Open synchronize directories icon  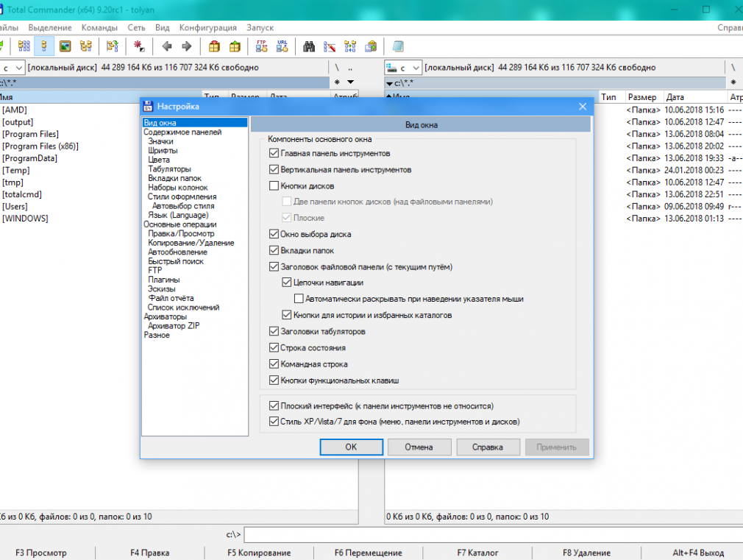tap(350, 46)
